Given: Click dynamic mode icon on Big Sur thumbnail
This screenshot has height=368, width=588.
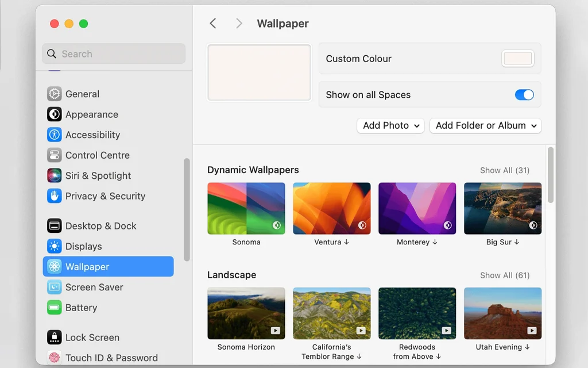Looking at the screenshot, I should (533, 225).
